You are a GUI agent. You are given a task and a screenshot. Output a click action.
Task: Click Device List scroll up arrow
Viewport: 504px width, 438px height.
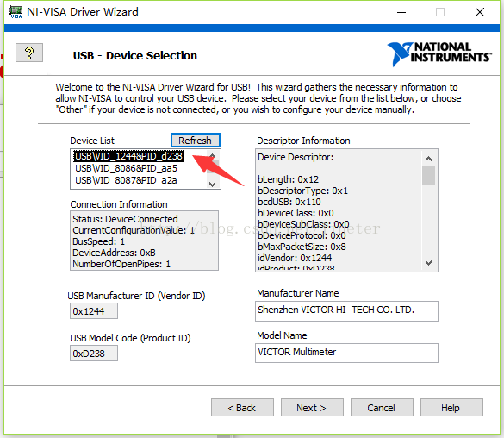[213, 156]
